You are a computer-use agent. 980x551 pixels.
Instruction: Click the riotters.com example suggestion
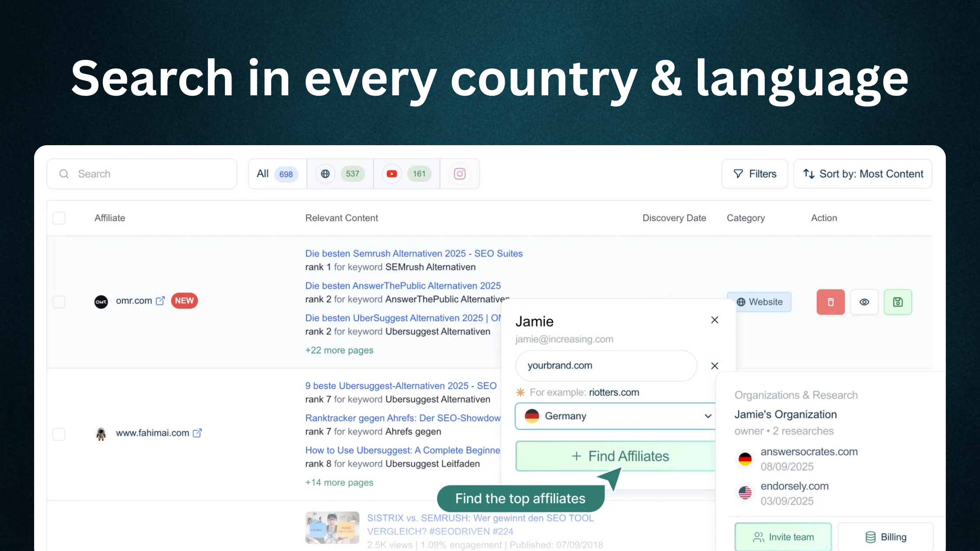[614, 392]
